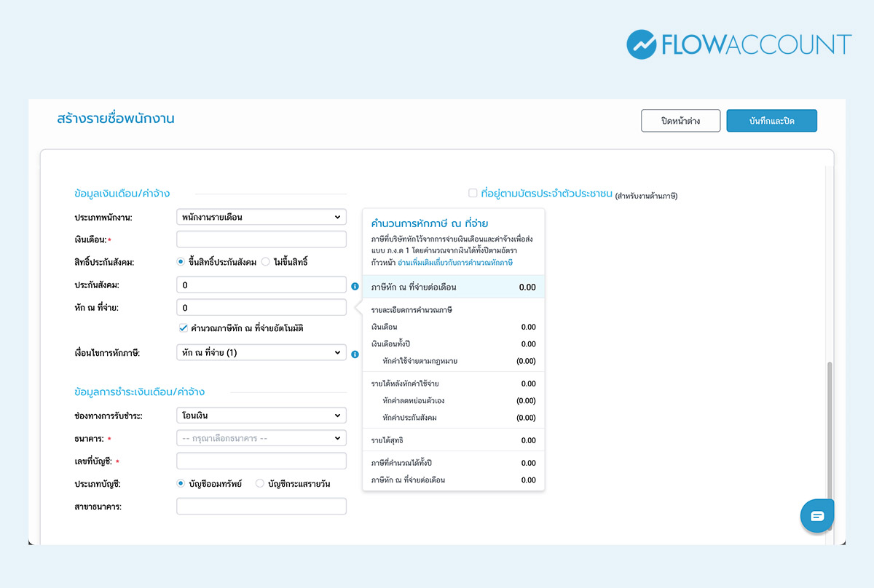The width and height of the screenshot is (874, 588).
Task: Click the เลขที่บัญชี input field
Action: coord(261,461)
